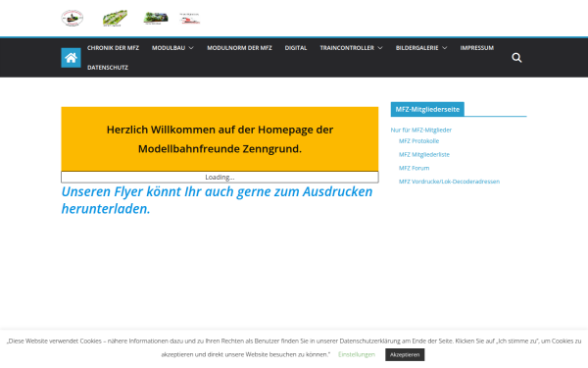Open MFZ Protokolle link
This screenshot has height=368, width=588.
[418, 141]
